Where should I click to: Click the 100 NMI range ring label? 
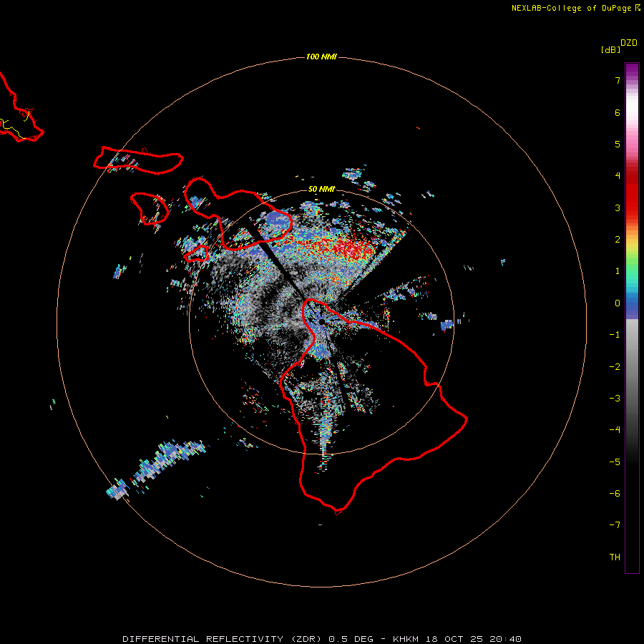click(321, 57)
